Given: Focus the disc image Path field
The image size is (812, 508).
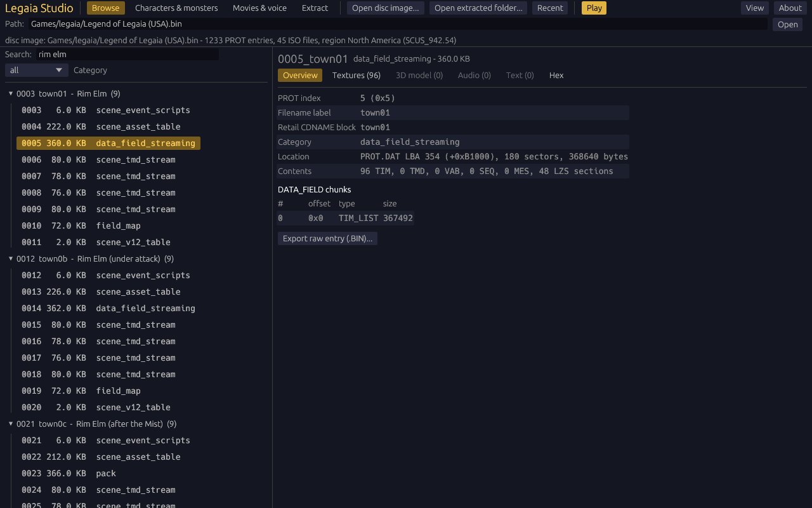Looking at the screenshot, I should point(398,24).
